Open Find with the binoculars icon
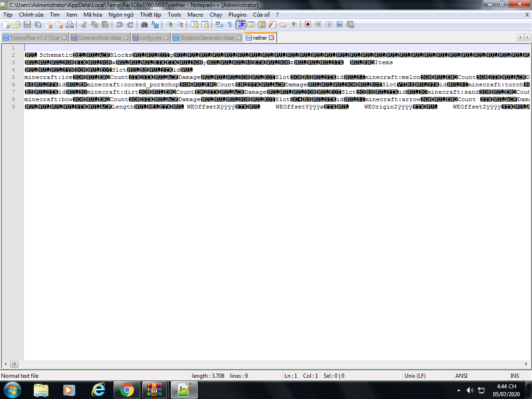 click(144, 24)
